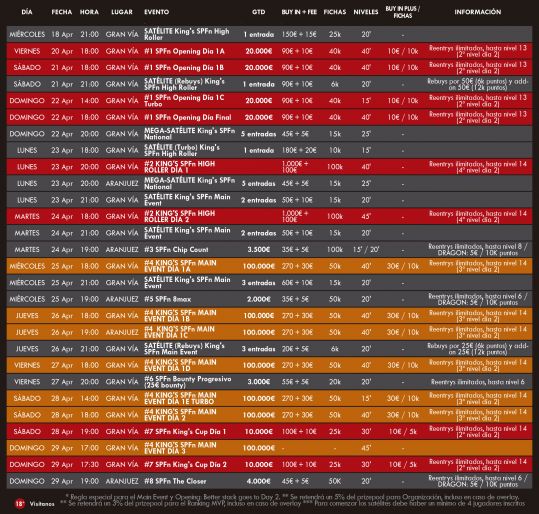This screenshot has height=514, width=539.
Task: Select the 'FICHAS' column header
Action: (335, 12)
